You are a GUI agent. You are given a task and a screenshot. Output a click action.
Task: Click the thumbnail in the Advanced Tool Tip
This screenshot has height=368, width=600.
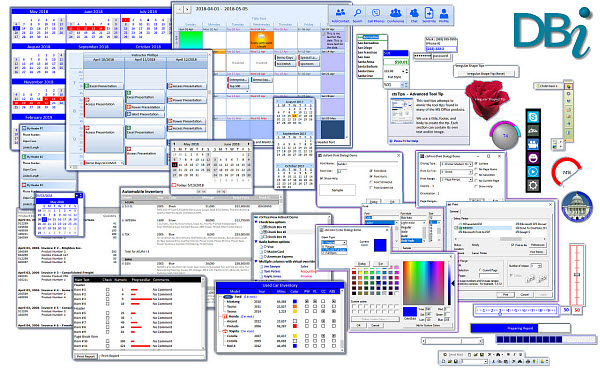pyautogui.click(x=402, y=111)
